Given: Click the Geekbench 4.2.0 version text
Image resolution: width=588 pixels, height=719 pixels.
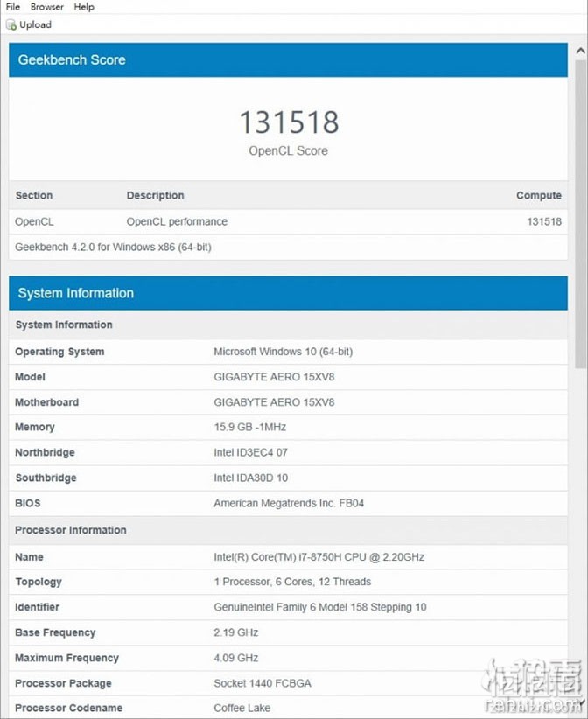Looking at the screenshot, I should [x=113, y=248].
